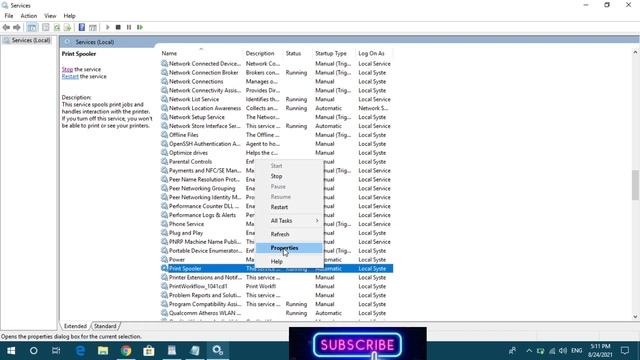
Task: Select the Qualcomm Atheros WLAN service
Action: point(276,313)
